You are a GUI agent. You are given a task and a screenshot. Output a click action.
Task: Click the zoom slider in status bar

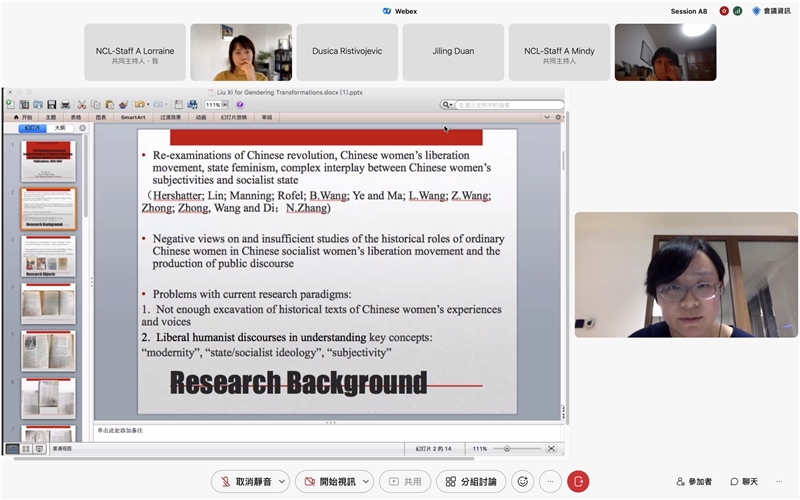(x=508, y=449)
